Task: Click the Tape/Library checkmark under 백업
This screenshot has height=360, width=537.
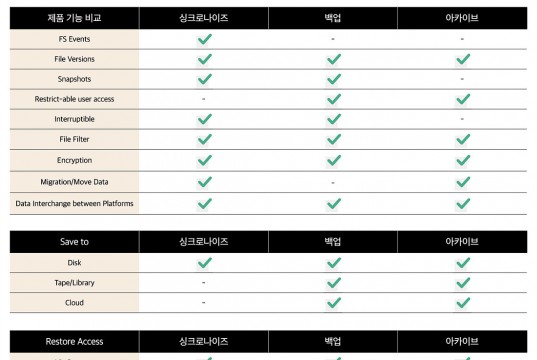Action: [x=334, y=283]
